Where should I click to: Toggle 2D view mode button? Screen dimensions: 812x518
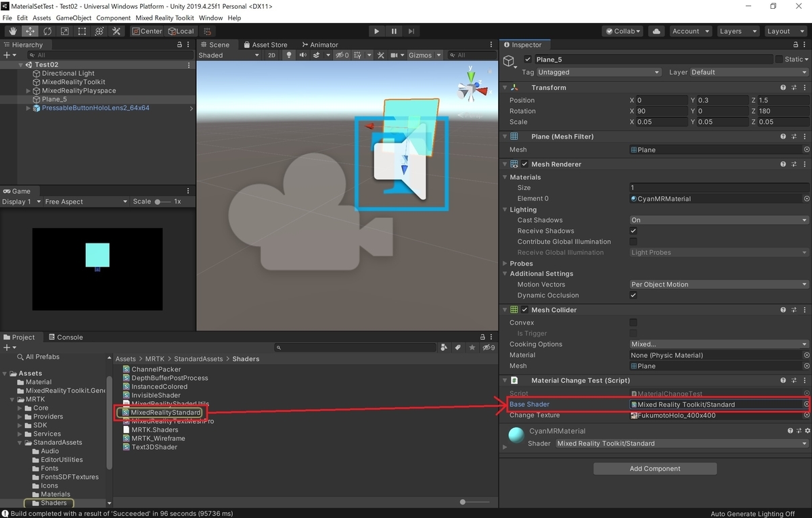271,55
